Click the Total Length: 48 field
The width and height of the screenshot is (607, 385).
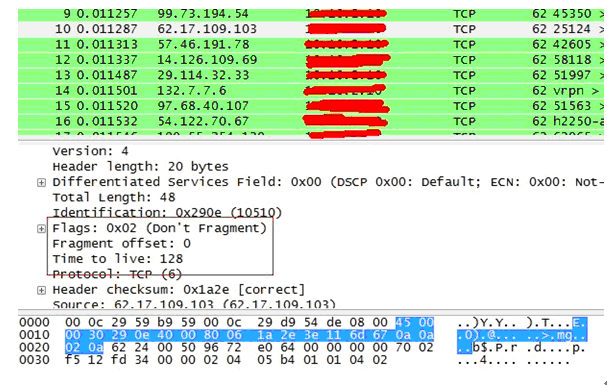click(x=114, y=197)
